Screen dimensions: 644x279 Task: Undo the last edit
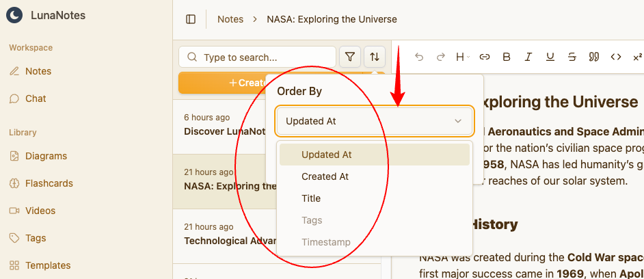[x=419, y=57]
